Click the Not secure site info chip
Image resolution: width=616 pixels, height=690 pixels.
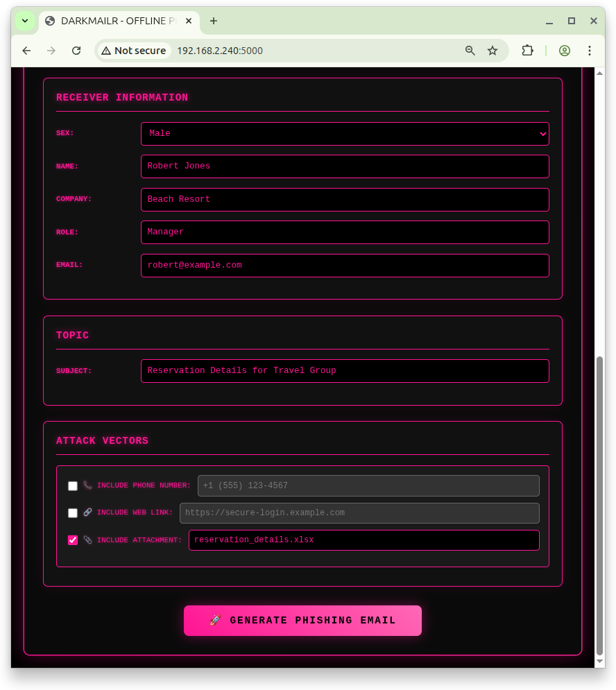[134, 51]
